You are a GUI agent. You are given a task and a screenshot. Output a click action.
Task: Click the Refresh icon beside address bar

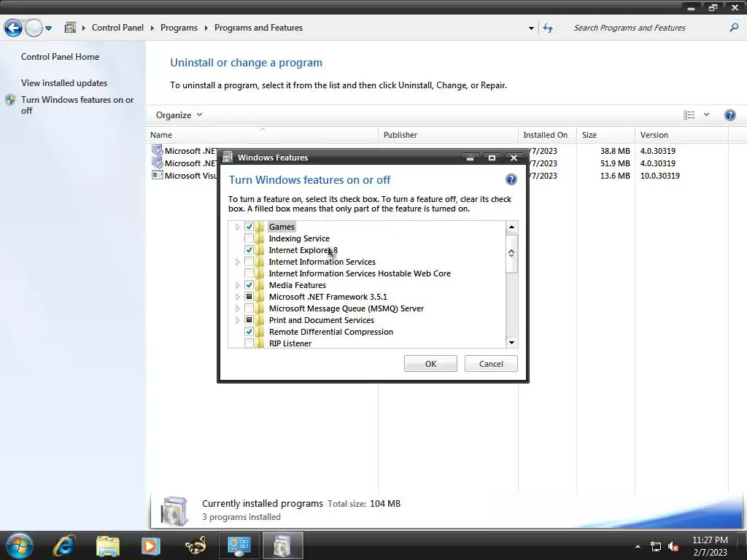tap(548, 28)
